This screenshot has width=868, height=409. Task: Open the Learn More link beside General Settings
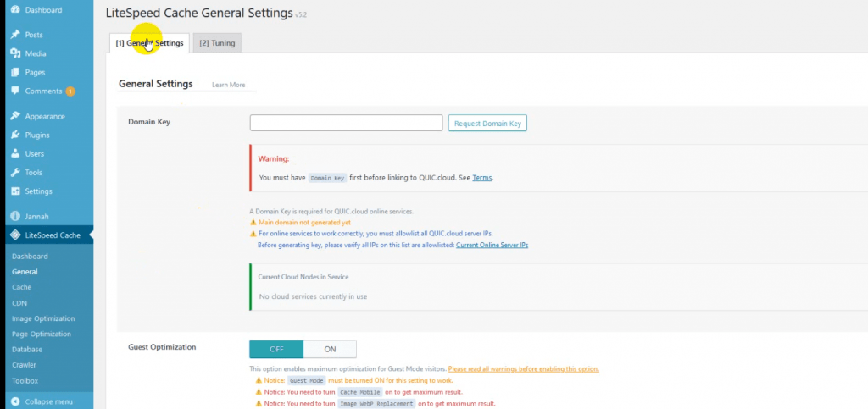point(228,86)
